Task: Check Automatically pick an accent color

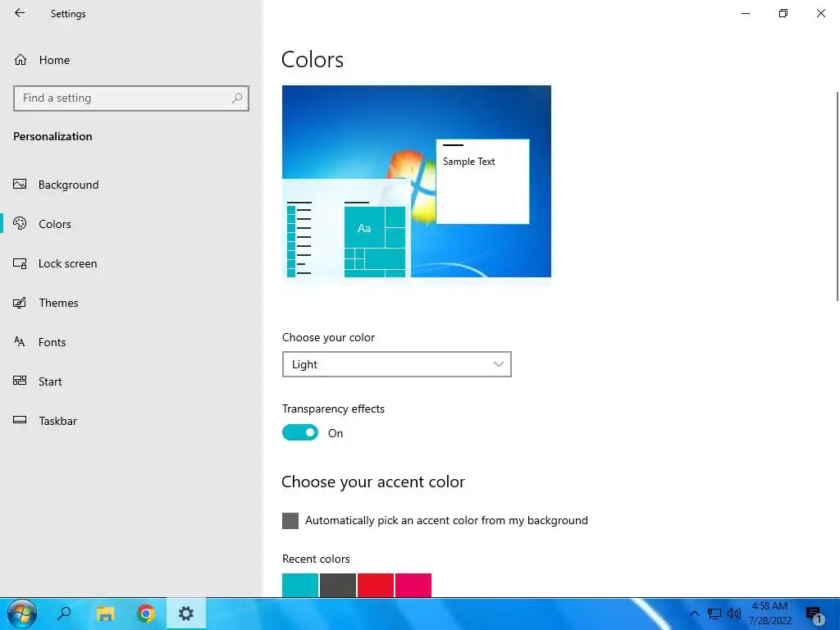Action: pos(290,521)
